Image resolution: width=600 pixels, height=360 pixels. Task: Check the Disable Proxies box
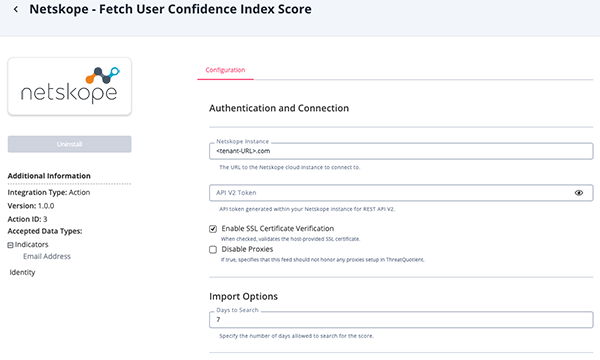(x=213, y=249)
